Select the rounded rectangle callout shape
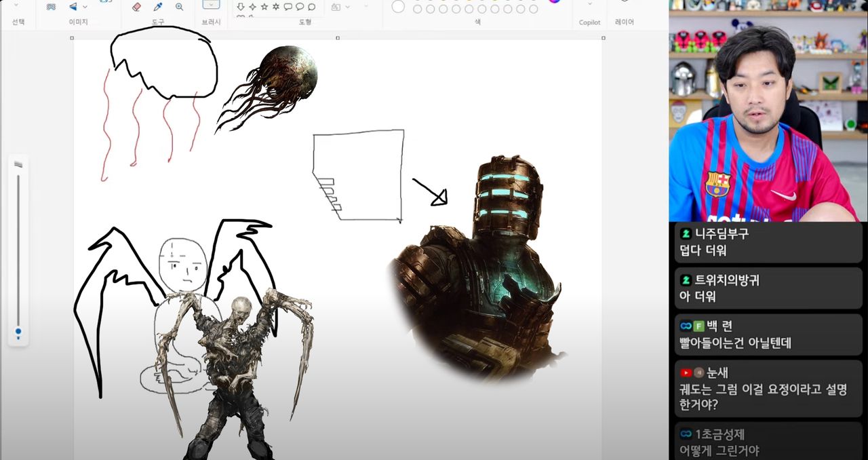Image resolution: width=868 pixels, height=460 pixels. click(x=288, y=7)
